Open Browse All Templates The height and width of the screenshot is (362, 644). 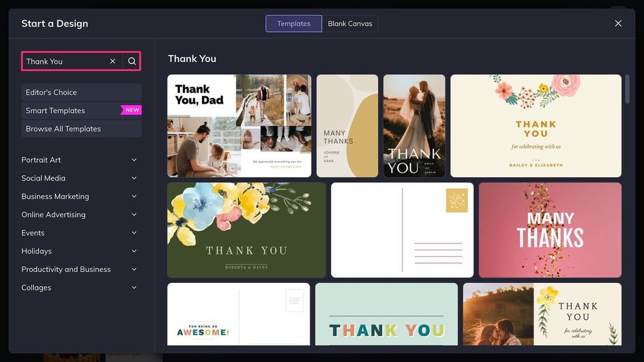[x=81, y=129]
